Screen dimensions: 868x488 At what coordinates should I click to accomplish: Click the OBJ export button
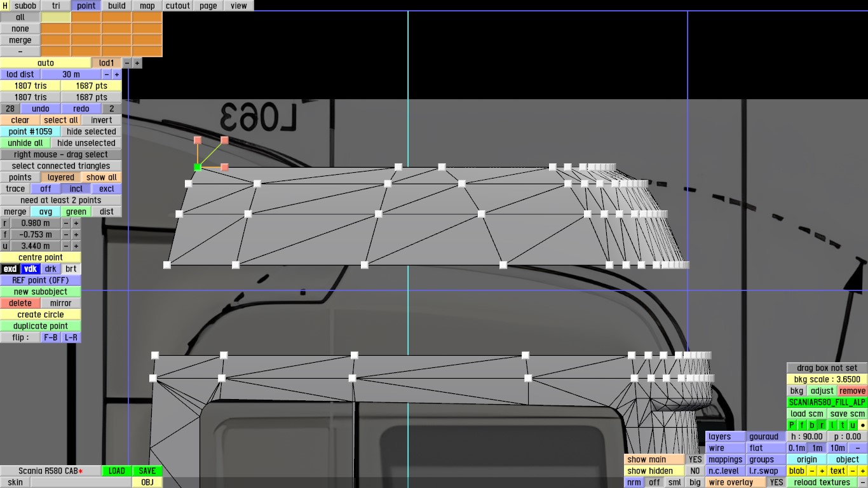tap(147, 482)
